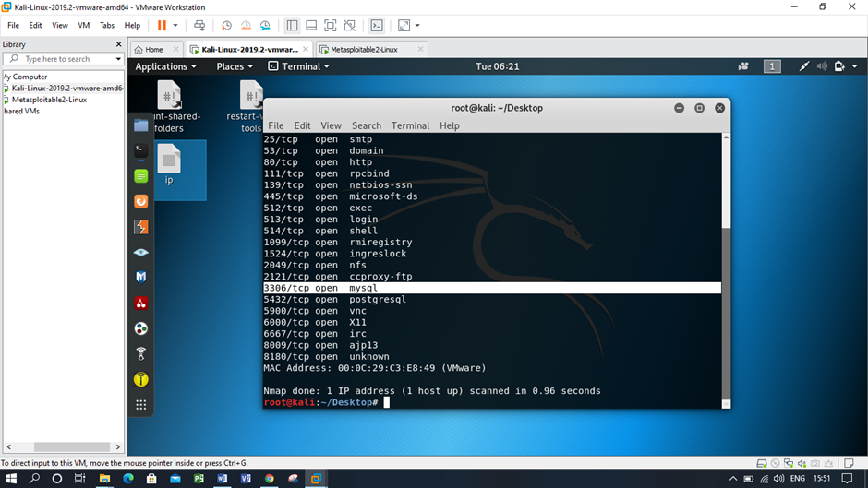Open Terminal app menu in top bar
This screenshot has width=868, height=488.
tap(299, 66)
